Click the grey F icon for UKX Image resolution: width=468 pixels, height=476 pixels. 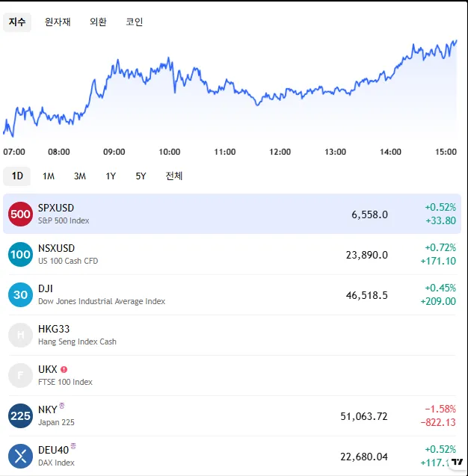click(x=20, y=376)
